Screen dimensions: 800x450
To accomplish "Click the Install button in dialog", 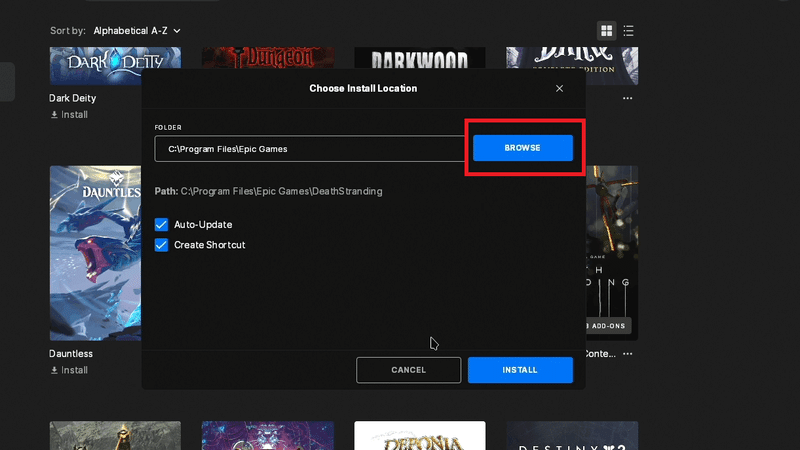I will tap(520, 370).
